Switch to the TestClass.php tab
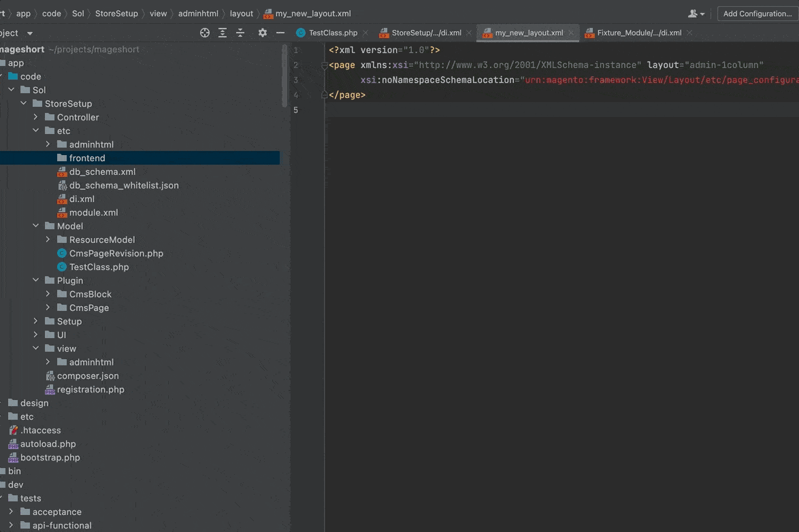Viewport: 799px width, 532px height. pos(332,33)
